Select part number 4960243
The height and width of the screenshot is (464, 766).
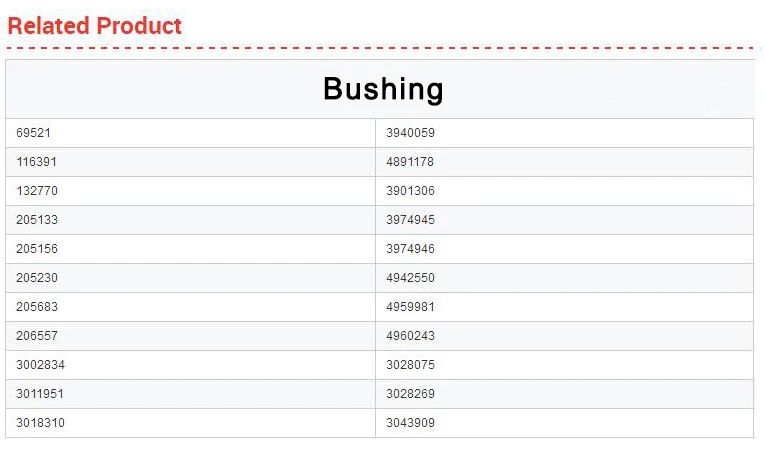pos(410,336)
